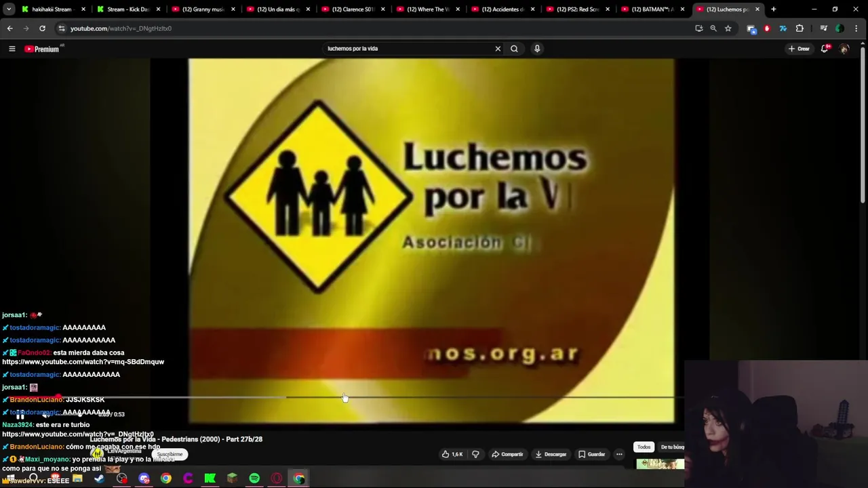Viewport: 868px width, 488px height.
Task: Start voice search with microphone icon
Action: [537, 49]
